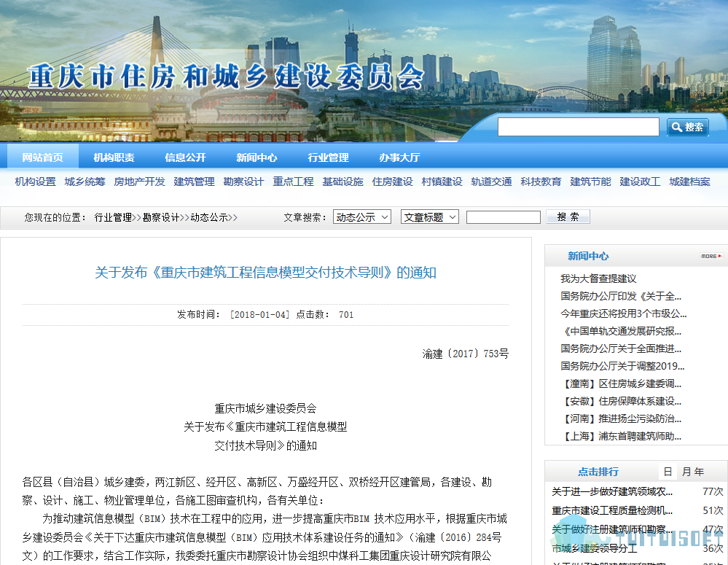Go to 科技教育 sub-navigation link
The width and height of the screenshot is (728, 565).
coord(541,182)
